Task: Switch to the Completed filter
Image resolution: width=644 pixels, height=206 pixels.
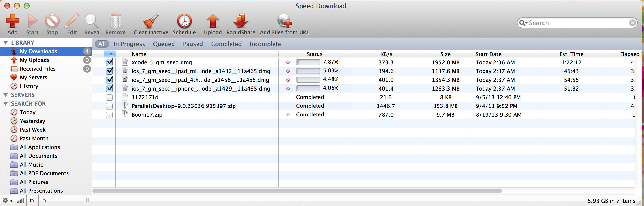Action: click(x=226, y=44)
